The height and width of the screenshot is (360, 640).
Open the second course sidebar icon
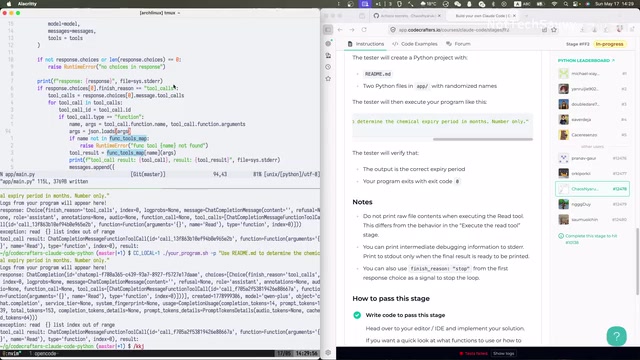[x=328, y=55]
